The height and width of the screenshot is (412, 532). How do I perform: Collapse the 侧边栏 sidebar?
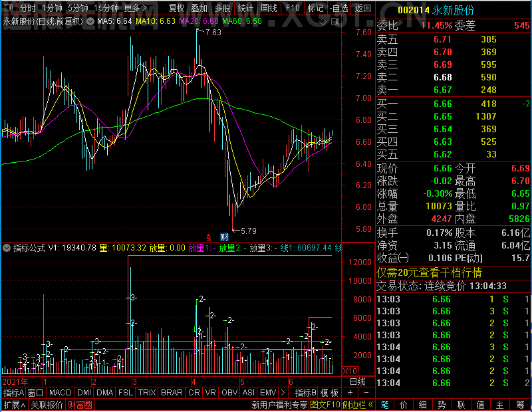click(358, 405)
